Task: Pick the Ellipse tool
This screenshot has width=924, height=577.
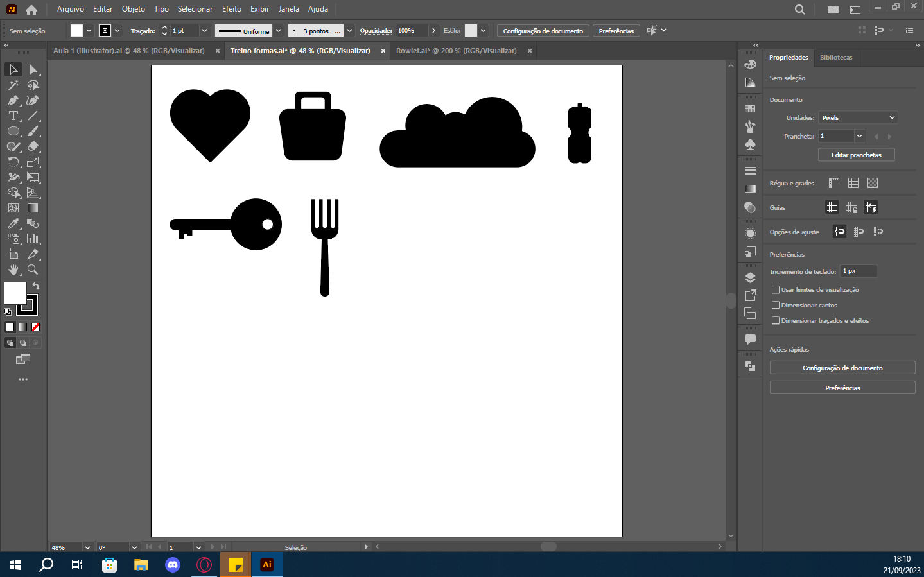Action: (x=13, y=131)
